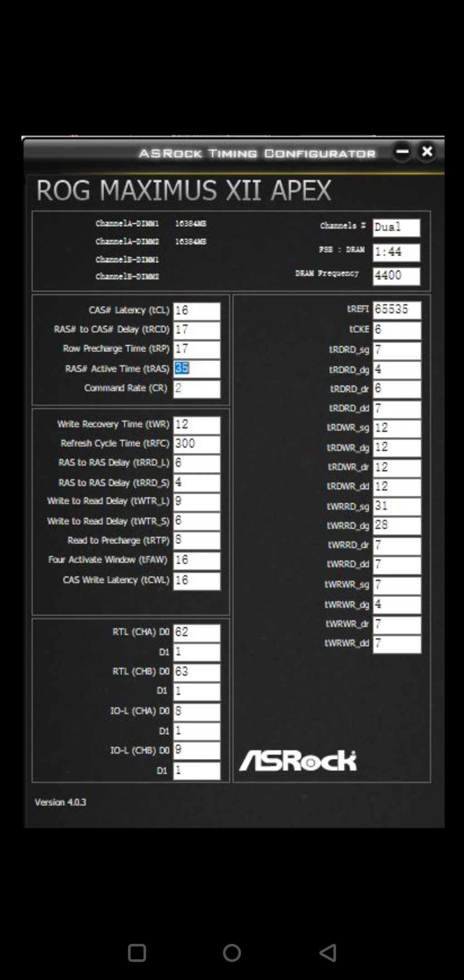Viewport: 464px width, 980px height.
Task: Select the tRRD_S value field
Action: 197,483
